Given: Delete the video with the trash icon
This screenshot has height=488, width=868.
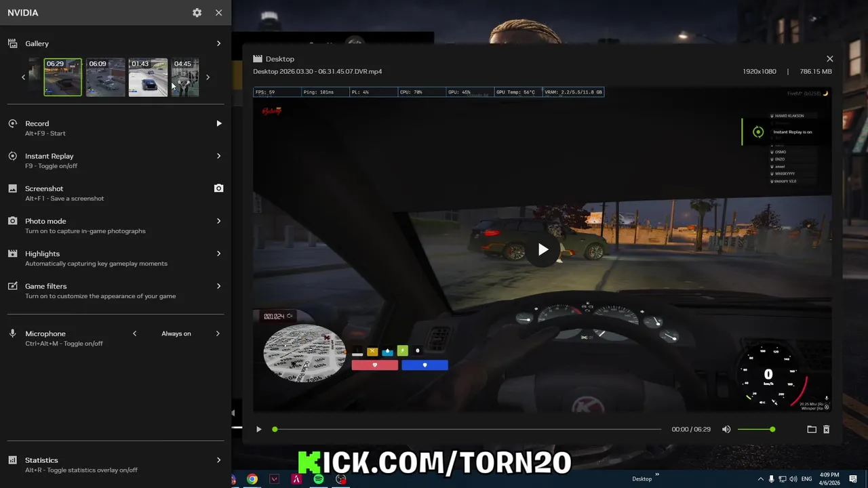Looking at the screenshot, I should [826, 429].
